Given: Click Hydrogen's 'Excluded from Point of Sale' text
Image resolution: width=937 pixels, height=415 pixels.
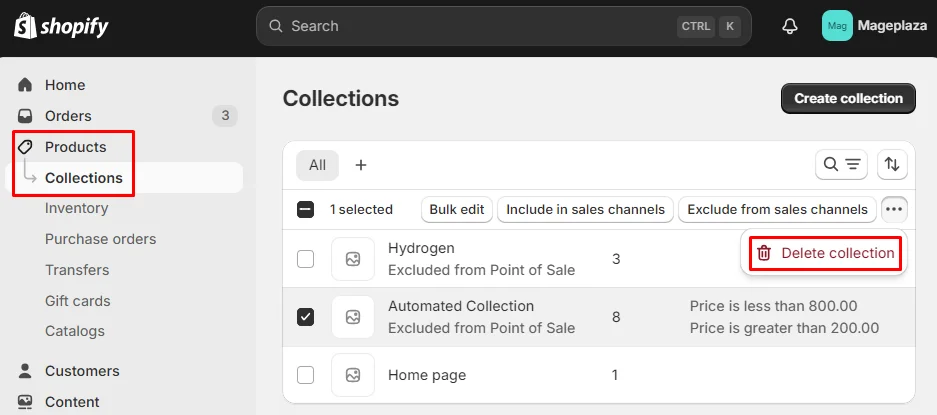Looking at the screenshot, I should (482, 270).
